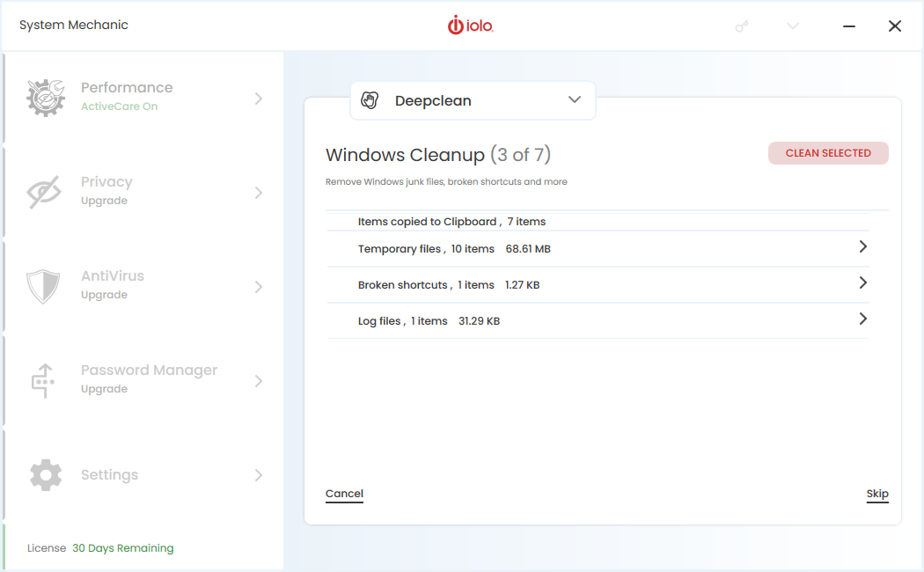Click the AntiVirus shield icon
Image resolution: width=924 pixels, height=572 pixels.
click(x=43, y=286)
